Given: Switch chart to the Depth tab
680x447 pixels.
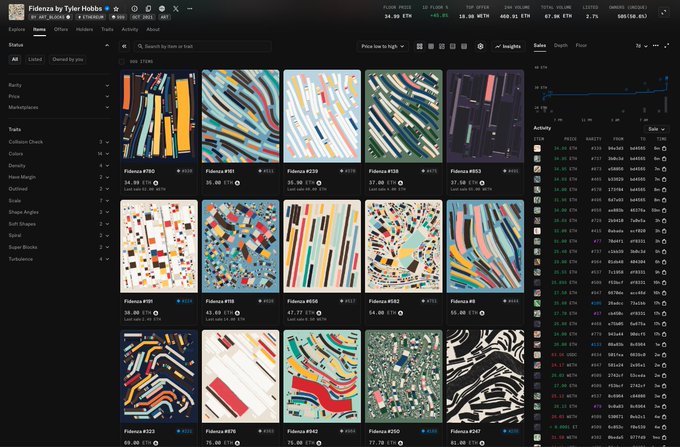Looking at the screenshot, I should click(560, 45).
